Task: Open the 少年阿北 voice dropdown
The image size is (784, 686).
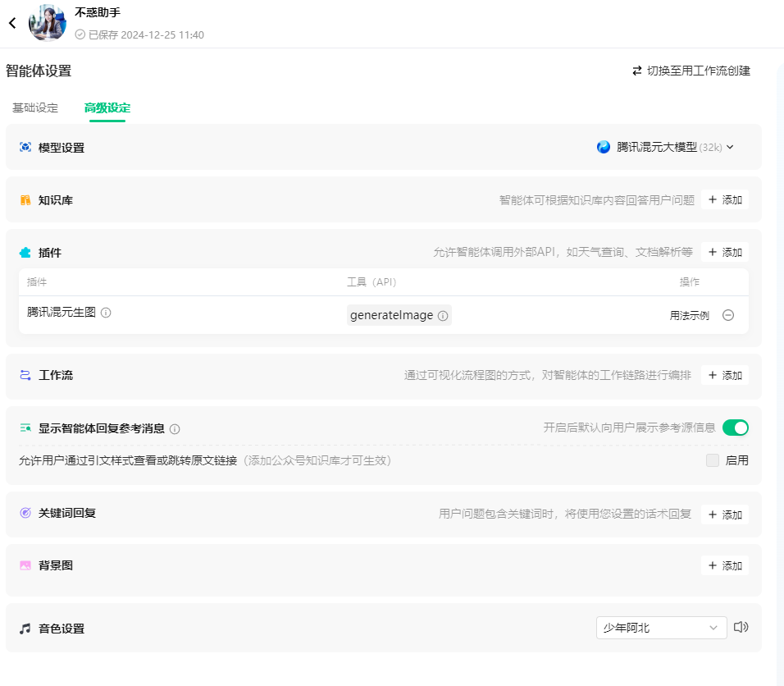Action: [662, 628]
